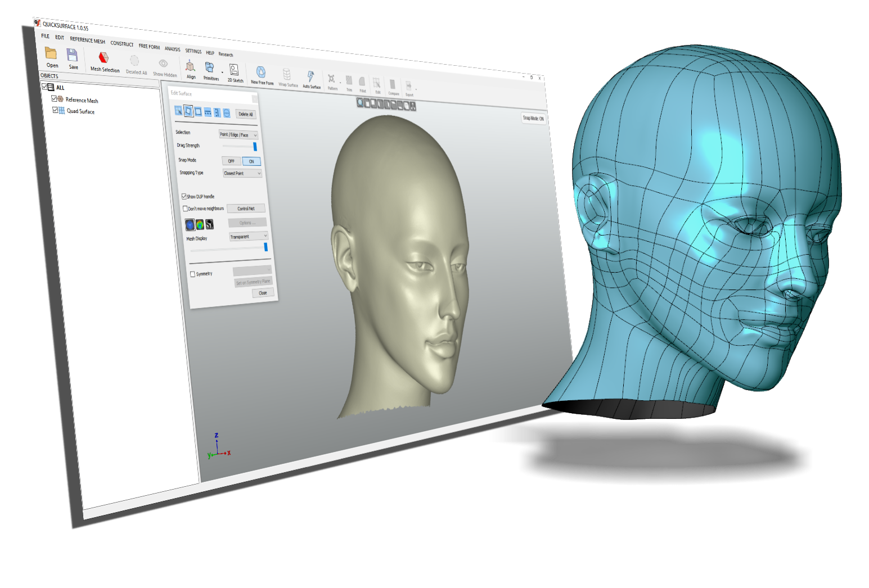869x588 pixels.
Task: Click the highlighted quad face icon in Edit Surface
Action: pos(188,111)
